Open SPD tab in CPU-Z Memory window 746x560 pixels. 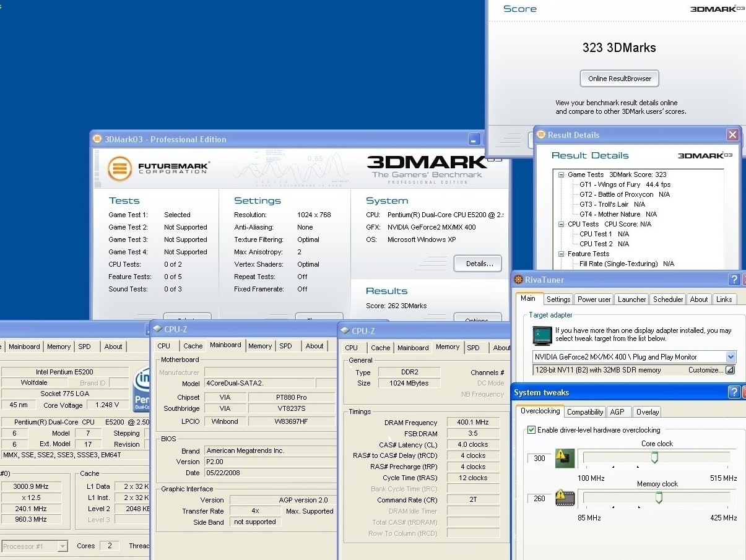click(x=474, y=348)
